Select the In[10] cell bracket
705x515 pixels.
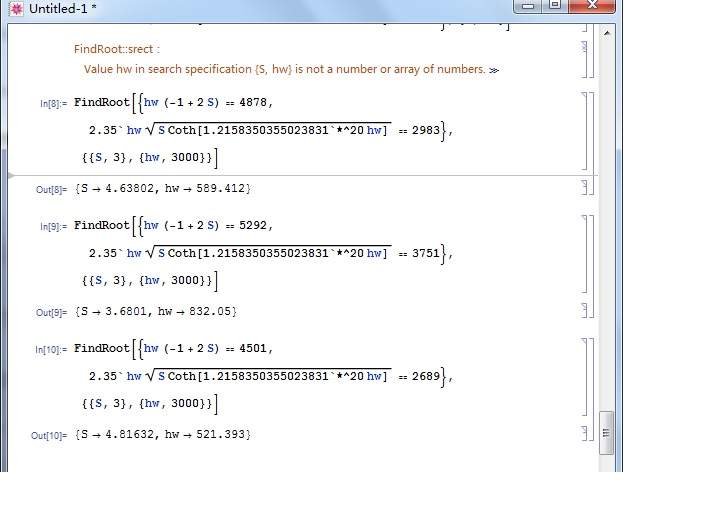585,377
